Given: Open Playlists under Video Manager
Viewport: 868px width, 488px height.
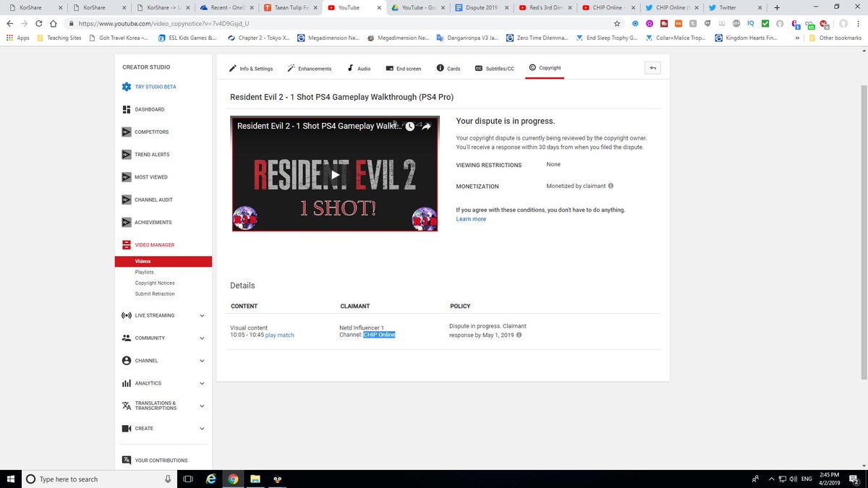Looking at the screenshot, I should (x=144, y=272).
